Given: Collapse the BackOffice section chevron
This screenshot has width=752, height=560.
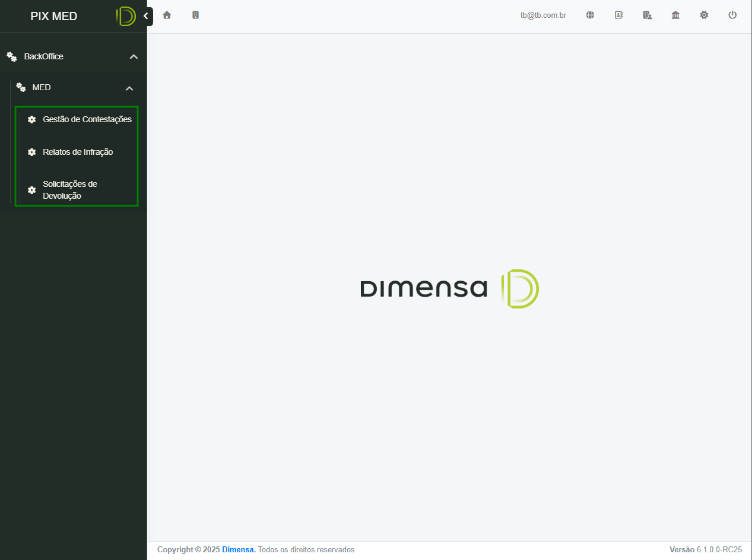Looking at the screenshot, I should click(x=134, y=56).
